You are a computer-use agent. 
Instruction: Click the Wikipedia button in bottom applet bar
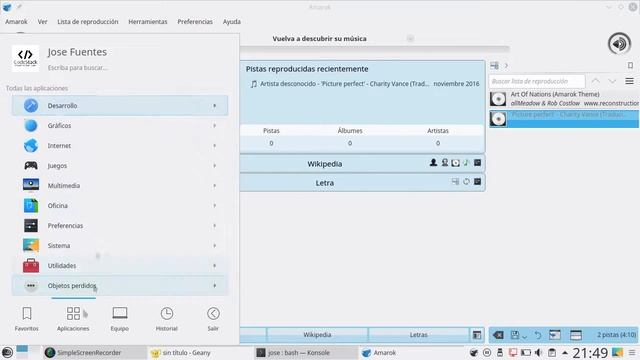point(317,335)
